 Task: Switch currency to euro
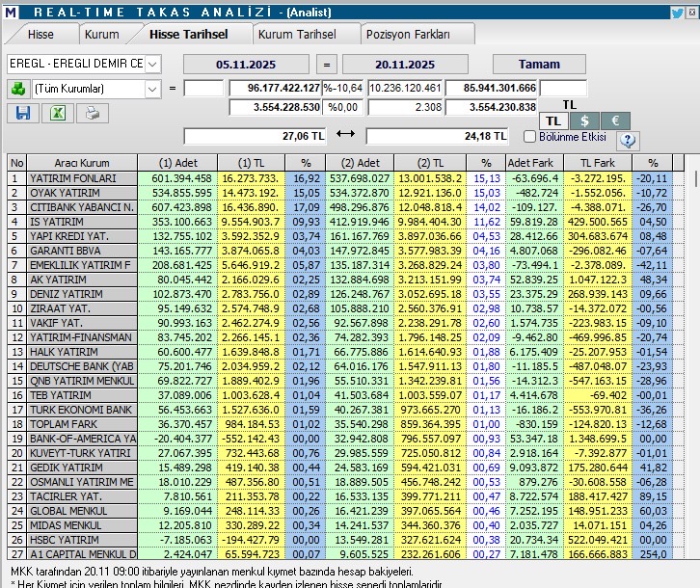tap(615, 120)
